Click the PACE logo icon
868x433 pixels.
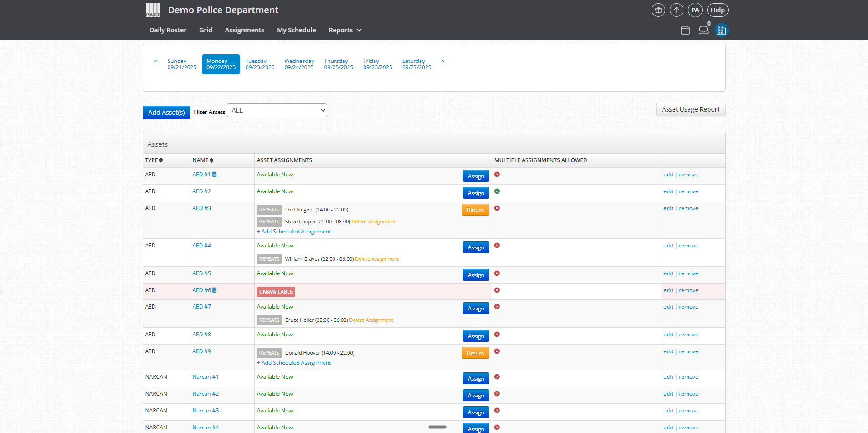pos(153,10)
